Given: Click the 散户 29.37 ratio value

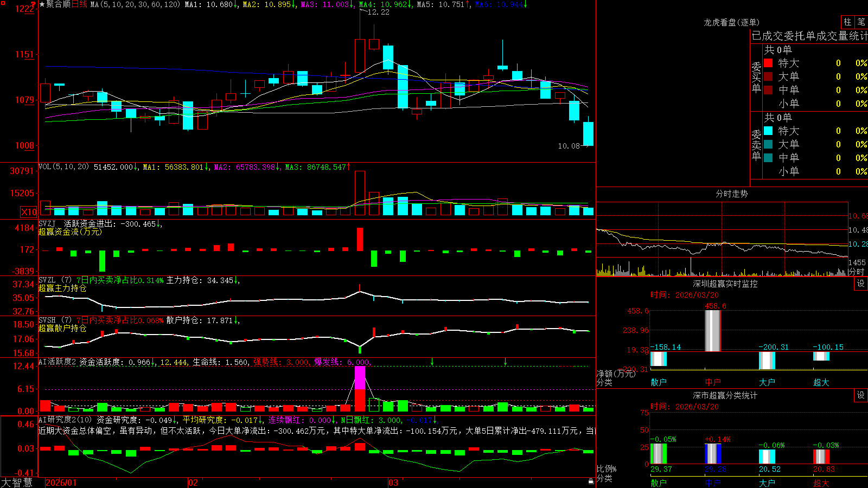Looking at the screenshot, I should [x=661, y=469].
